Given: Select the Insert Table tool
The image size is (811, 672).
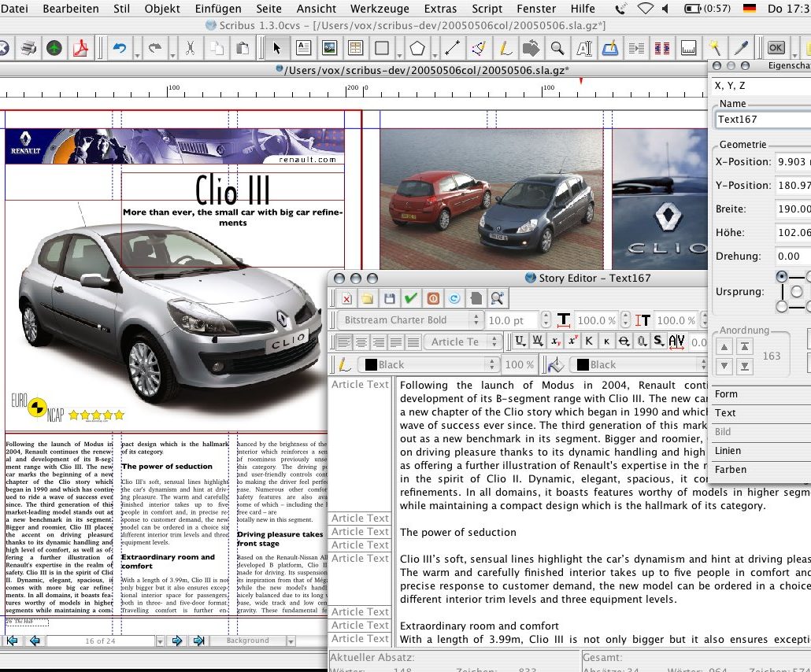Looking at the screenshot, I should coord(355,48).
